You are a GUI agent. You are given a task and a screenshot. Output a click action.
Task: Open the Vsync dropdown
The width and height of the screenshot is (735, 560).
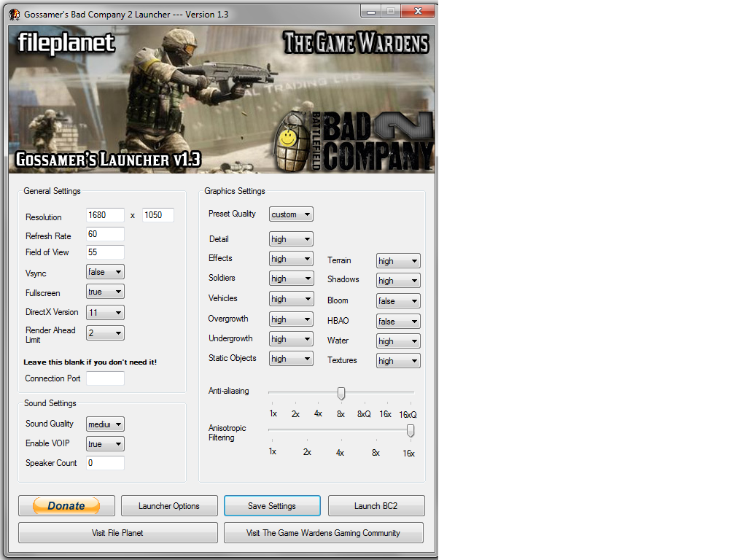pos(105,272)
